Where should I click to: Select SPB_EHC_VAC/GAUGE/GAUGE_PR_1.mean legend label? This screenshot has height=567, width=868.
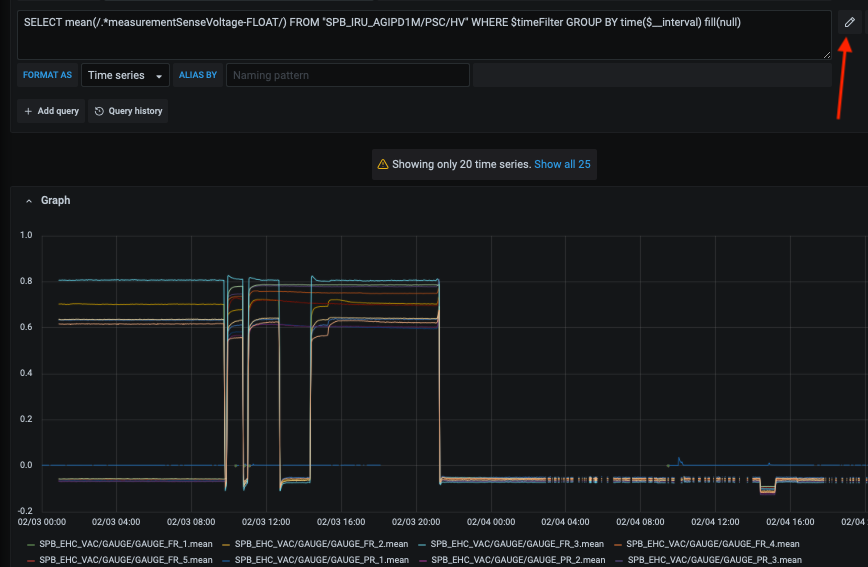point(322,560)
